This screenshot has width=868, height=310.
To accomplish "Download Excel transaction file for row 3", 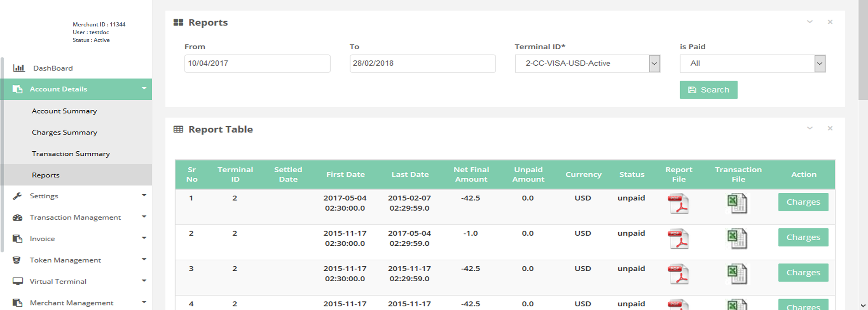I will [737, 274].
